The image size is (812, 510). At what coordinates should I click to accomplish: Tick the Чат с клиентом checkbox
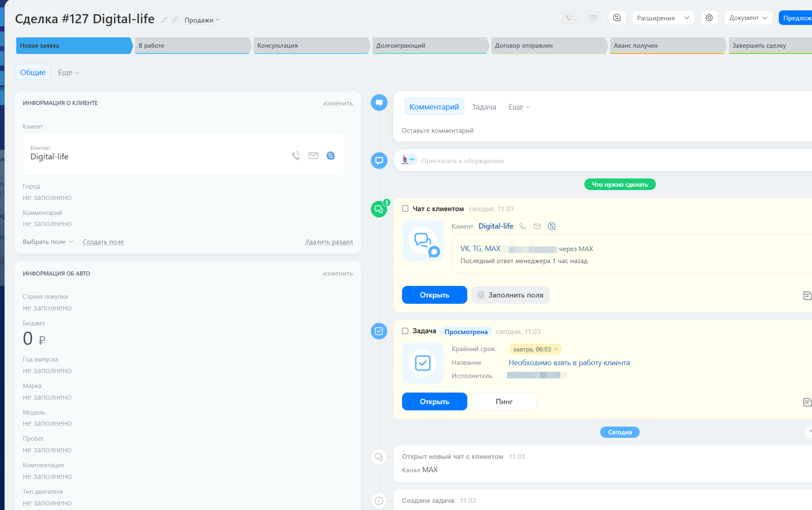405,209
